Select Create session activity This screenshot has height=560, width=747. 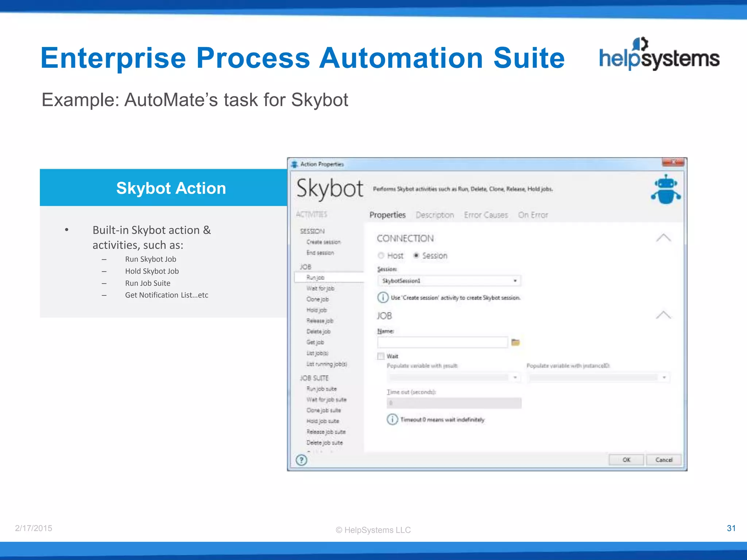[324, 242]
